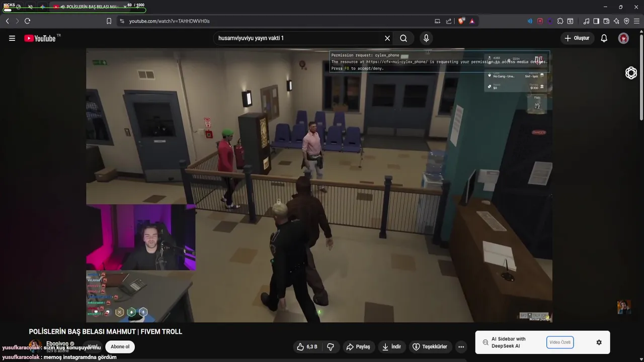Open YouTube notifications bell
The image size is (644, 362).
(604, 38)
